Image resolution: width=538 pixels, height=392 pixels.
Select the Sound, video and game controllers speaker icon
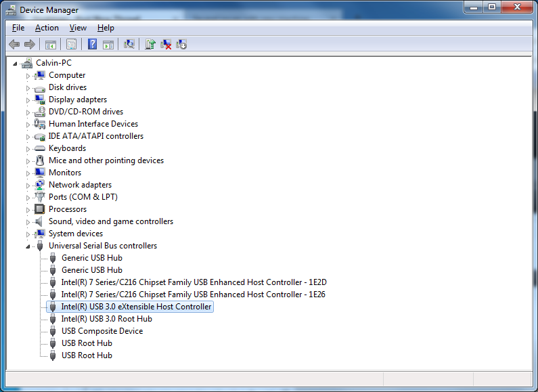[x=39, y=221]
